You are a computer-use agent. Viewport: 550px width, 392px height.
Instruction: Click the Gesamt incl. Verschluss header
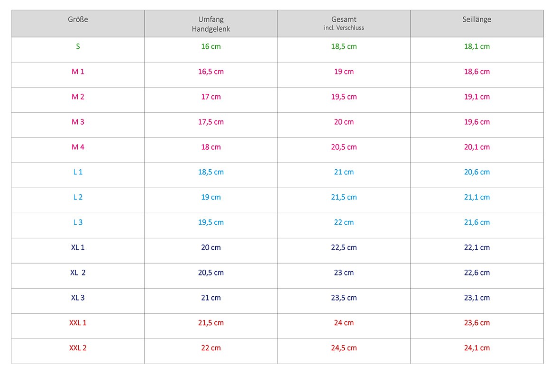pos(344,24)
